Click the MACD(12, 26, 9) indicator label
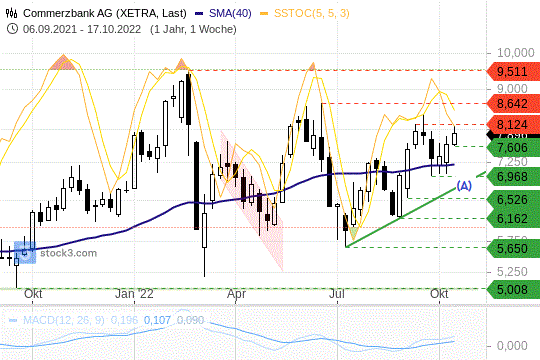This screenshot has width=540, height=360. pyautogui.click(x=64, y=320)
